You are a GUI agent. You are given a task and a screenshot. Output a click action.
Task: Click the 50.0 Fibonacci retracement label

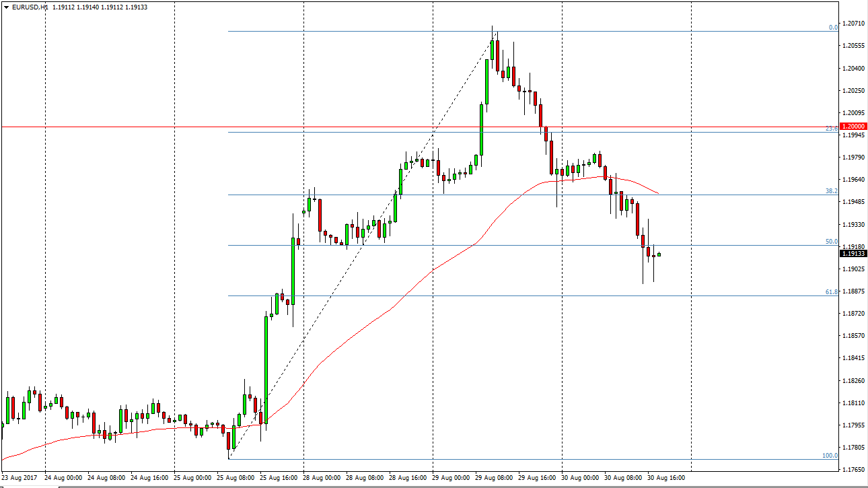coord(832,242)
